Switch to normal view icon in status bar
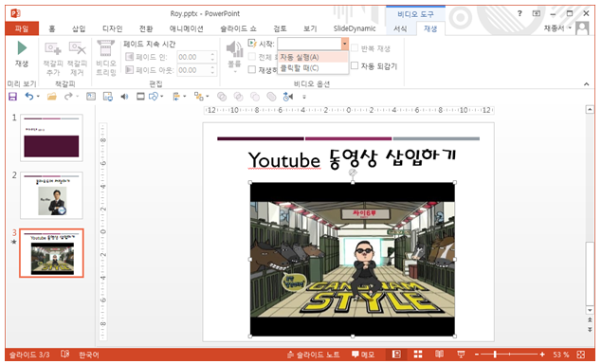The image size is (602, 364). click(x=396, y=354)
